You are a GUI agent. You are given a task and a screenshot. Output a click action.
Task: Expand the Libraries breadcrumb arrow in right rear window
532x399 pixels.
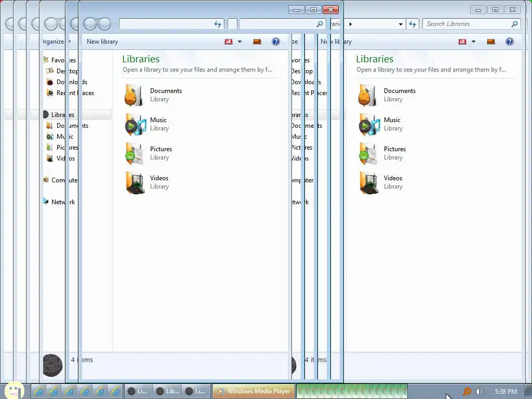(x=351, y=24)
